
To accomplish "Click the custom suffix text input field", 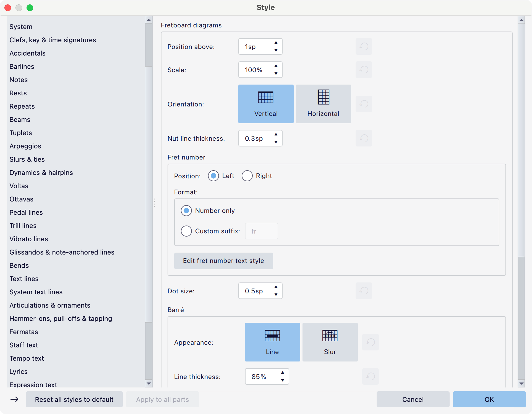I will (261, 231).
